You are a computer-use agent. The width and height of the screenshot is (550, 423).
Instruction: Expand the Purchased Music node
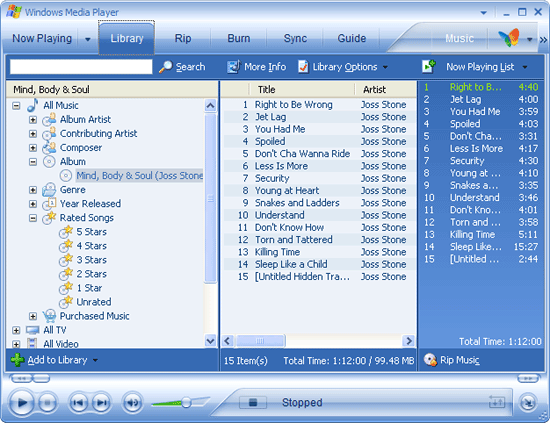click(33, 316)
